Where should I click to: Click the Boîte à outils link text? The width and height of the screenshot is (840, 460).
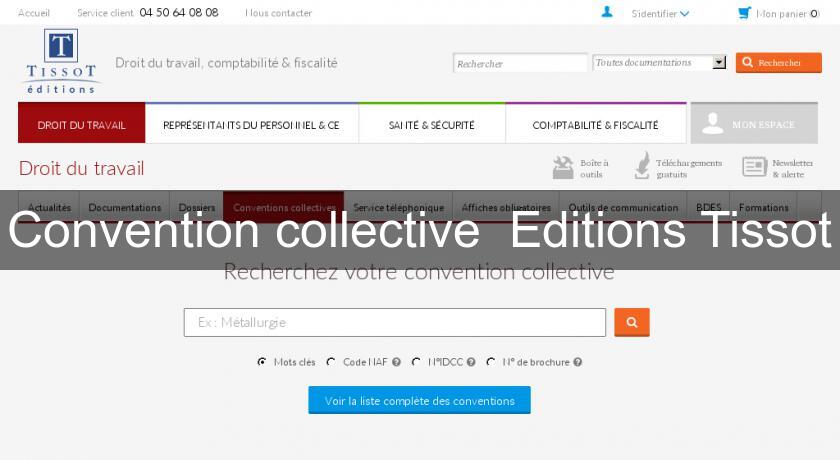tap(594, 168)
